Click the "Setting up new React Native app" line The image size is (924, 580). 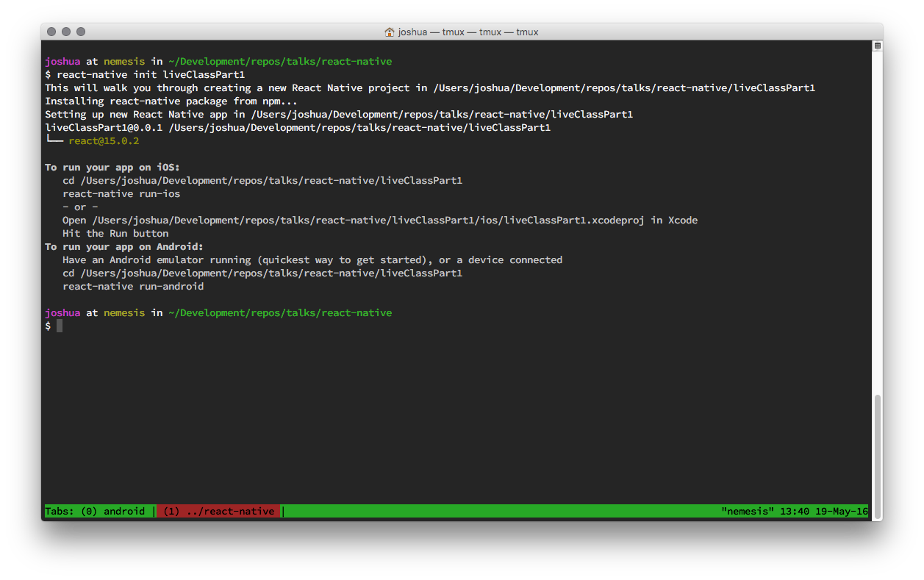tap(339, 115)
